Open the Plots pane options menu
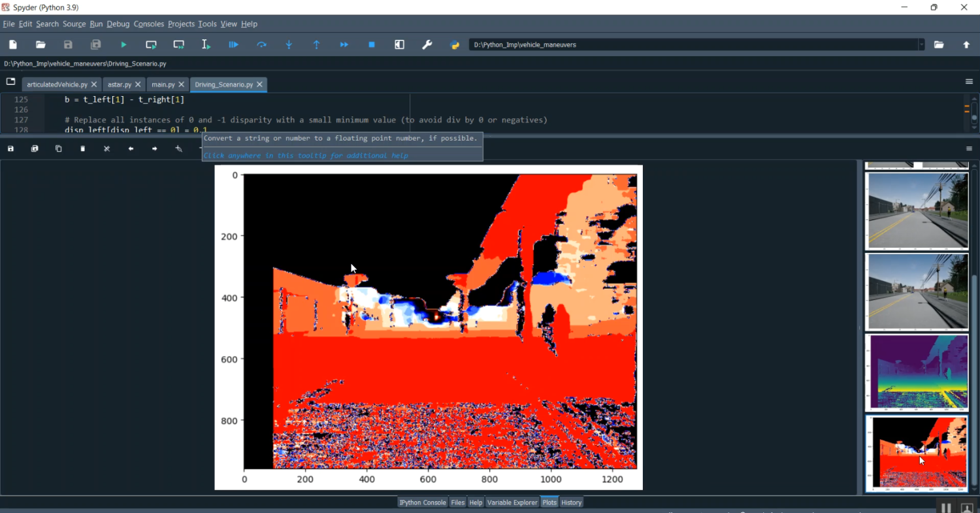The width and height of the screenshot is (980, 513). (x=970, y=148)
